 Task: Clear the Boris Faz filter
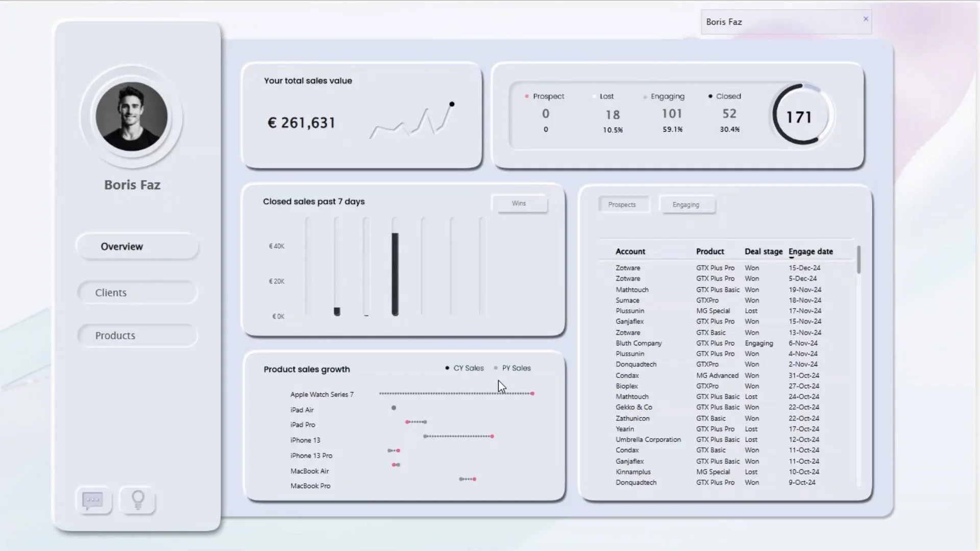[x=866, y=19]
